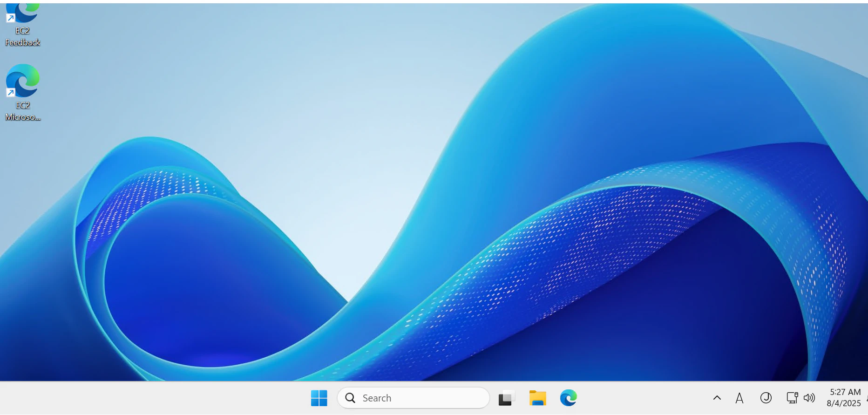Click the input language indicator A
This screenshot has height=415, width=868.
pyautogui.click(x=739, y=398)
